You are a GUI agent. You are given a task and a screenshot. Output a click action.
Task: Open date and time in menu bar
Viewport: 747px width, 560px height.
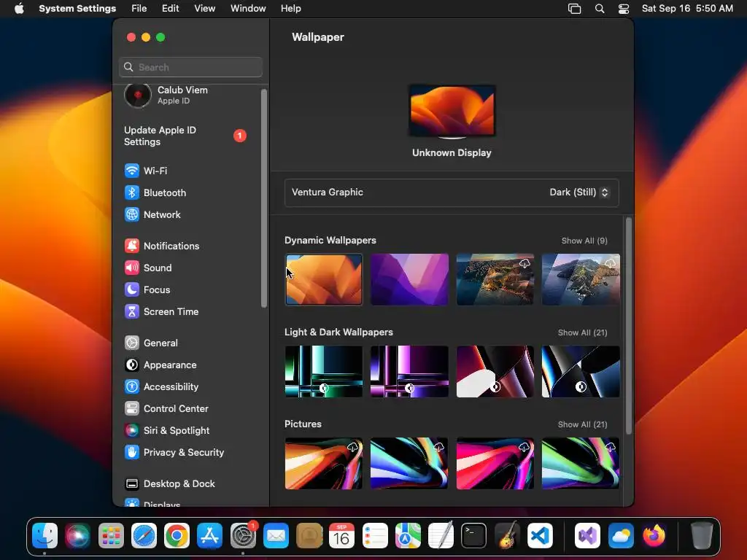click(x=687, y=9)
